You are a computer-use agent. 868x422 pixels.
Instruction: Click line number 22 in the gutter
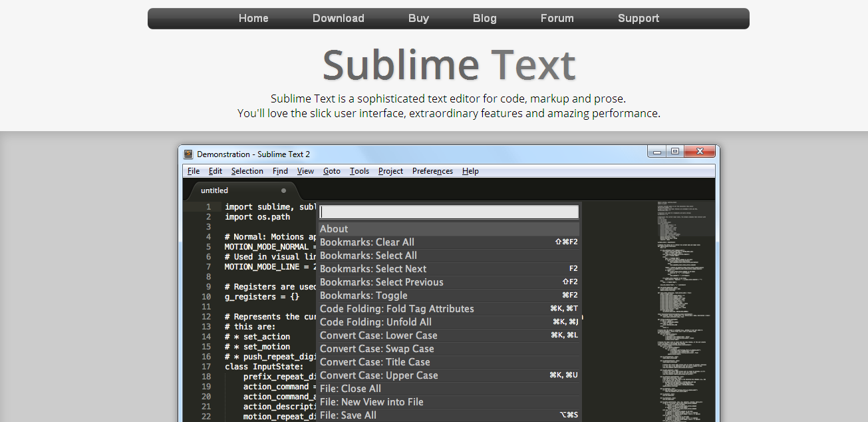click(206, 417)
